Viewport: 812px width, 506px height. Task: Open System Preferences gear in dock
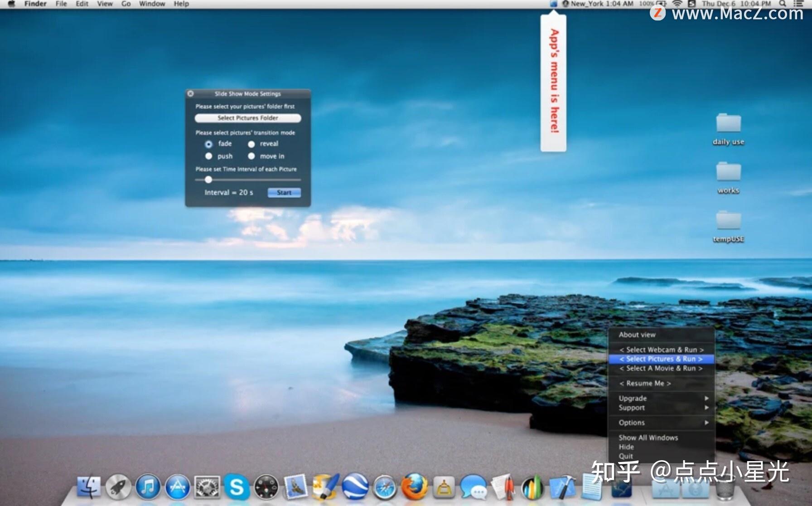(x=207, y=487)
